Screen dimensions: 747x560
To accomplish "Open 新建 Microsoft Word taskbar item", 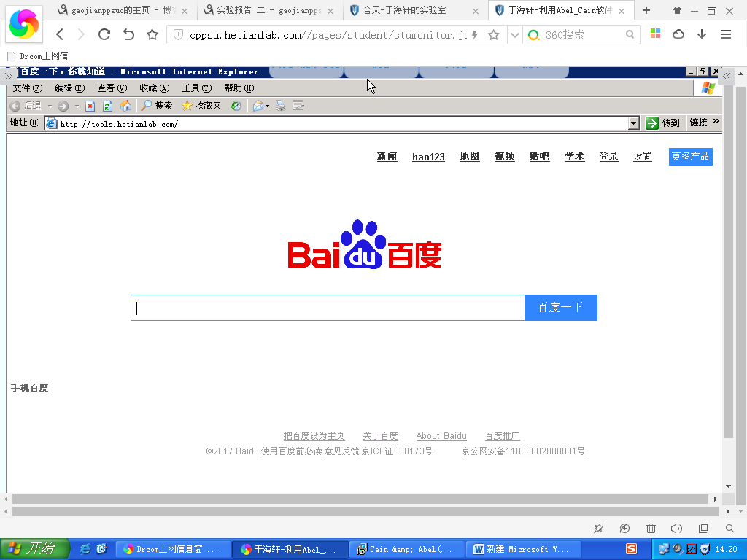I will (x=523, y=549).
